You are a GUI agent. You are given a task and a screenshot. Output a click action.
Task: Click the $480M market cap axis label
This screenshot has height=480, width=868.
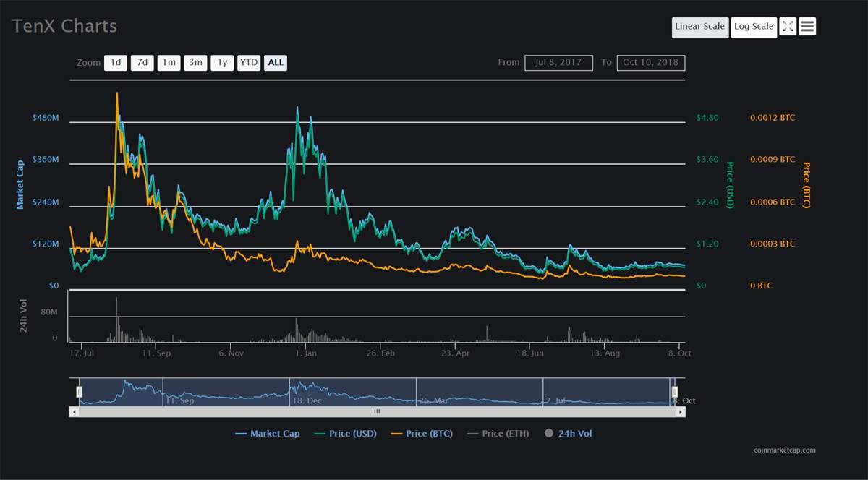pos(46,118)
